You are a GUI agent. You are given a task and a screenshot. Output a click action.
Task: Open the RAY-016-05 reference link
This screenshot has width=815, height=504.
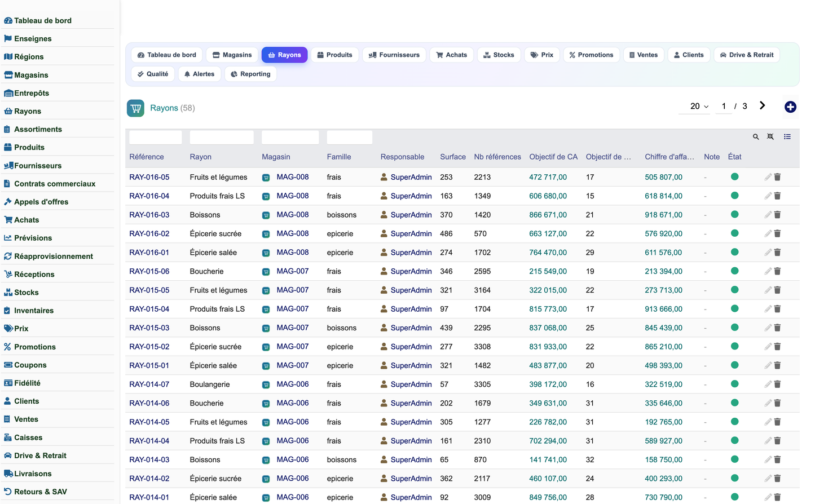[149, 177]
